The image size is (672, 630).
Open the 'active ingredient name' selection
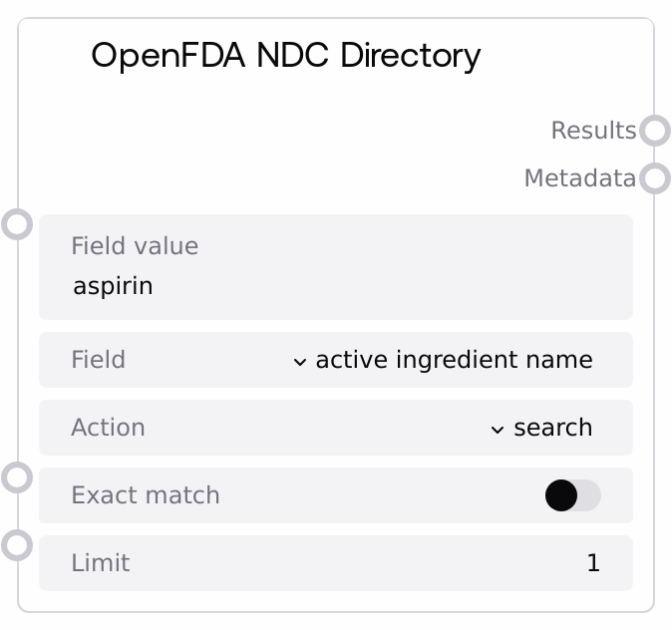454,360
